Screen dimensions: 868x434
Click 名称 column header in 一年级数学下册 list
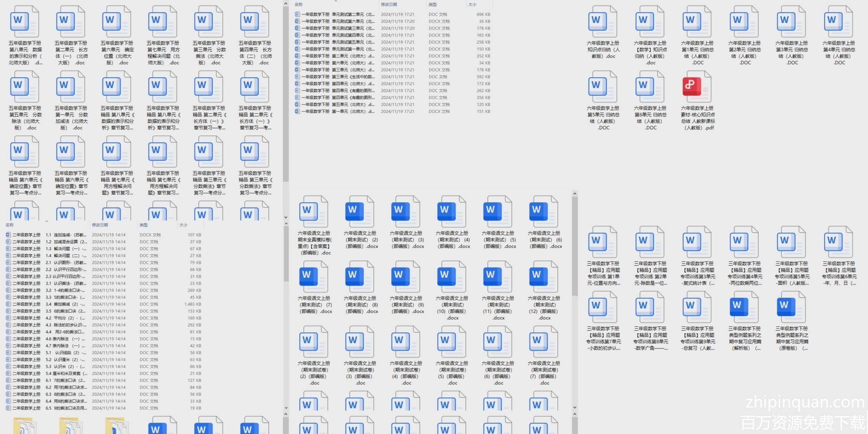point(299,4)
